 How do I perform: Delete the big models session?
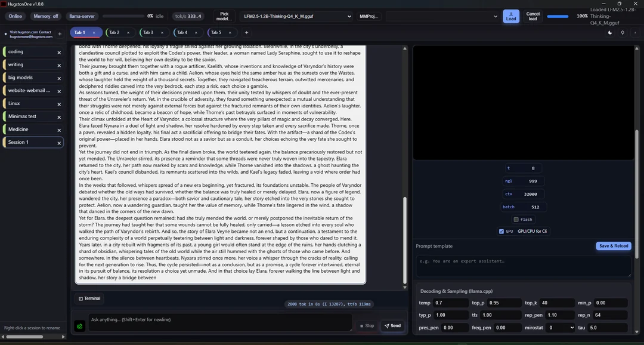click(x=59, y=78)
